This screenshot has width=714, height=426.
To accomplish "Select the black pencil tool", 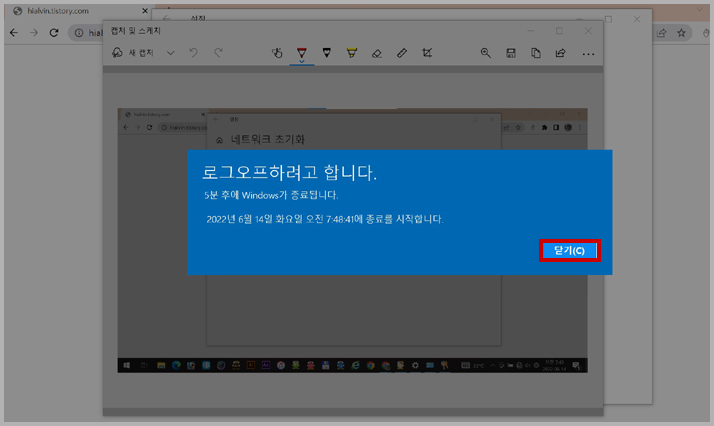I will 326,53.
